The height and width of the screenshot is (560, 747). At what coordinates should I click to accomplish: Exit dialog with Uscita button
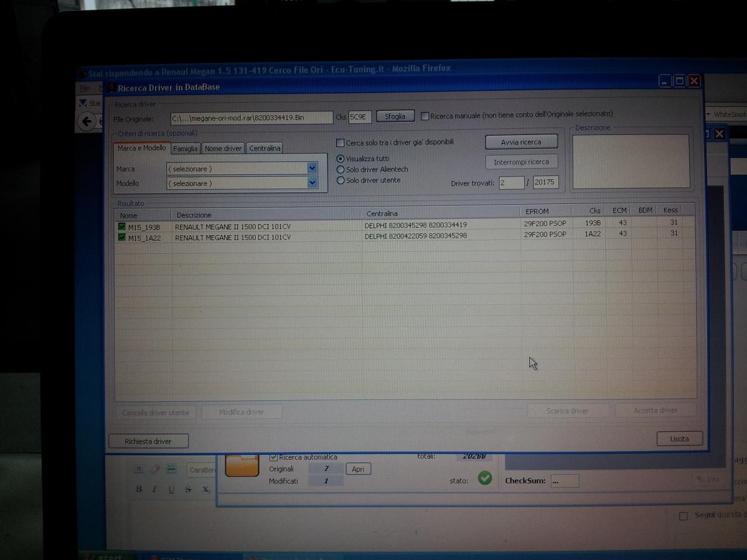point(680,439)
